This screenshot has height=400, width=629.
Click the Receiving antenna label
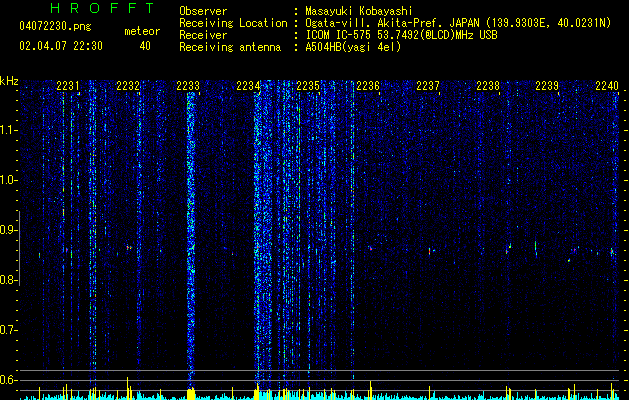(230, 47)
